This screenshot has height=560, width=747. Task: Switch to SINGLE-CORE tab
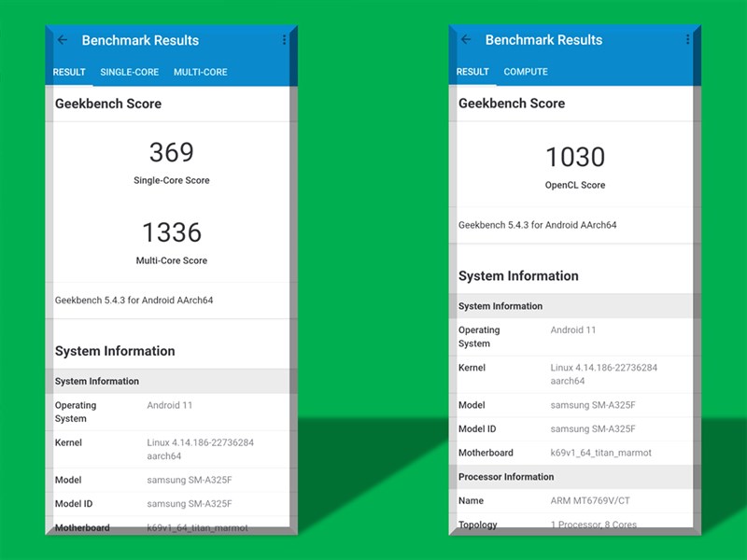tap(129, 72)
